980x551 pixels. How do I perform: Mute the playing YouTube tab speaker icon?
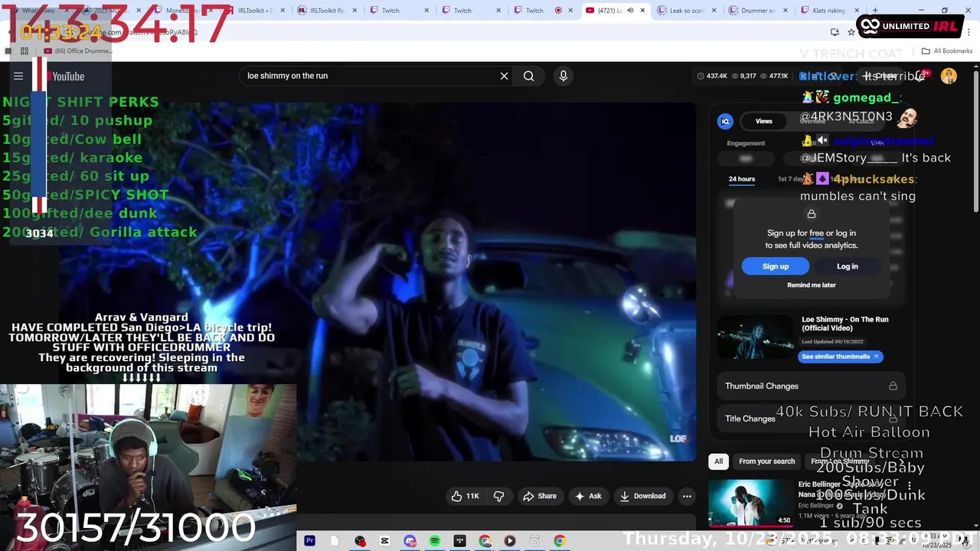[x=630, y=11]
